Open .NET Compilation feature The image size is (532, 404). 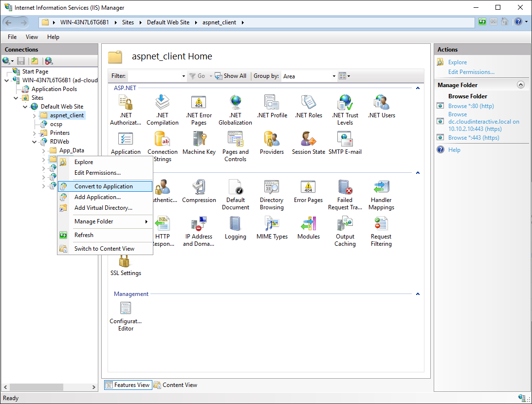(x=163, y=110)
